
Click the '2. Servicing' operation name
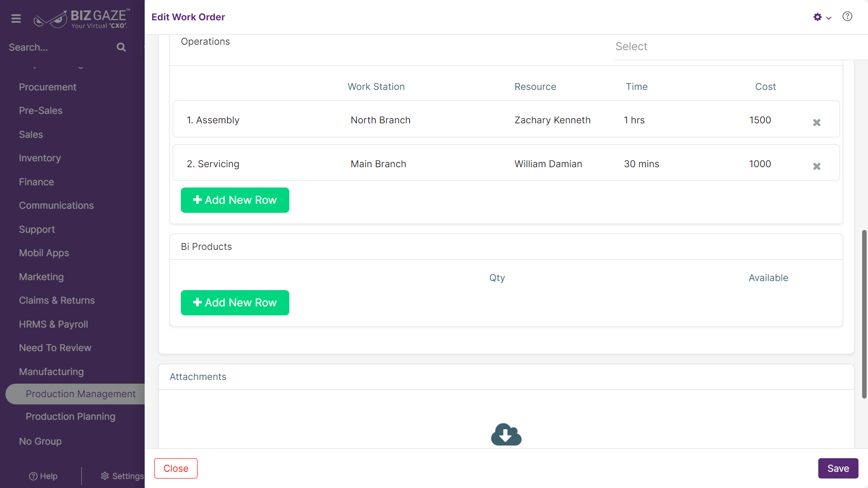(213, 164)
